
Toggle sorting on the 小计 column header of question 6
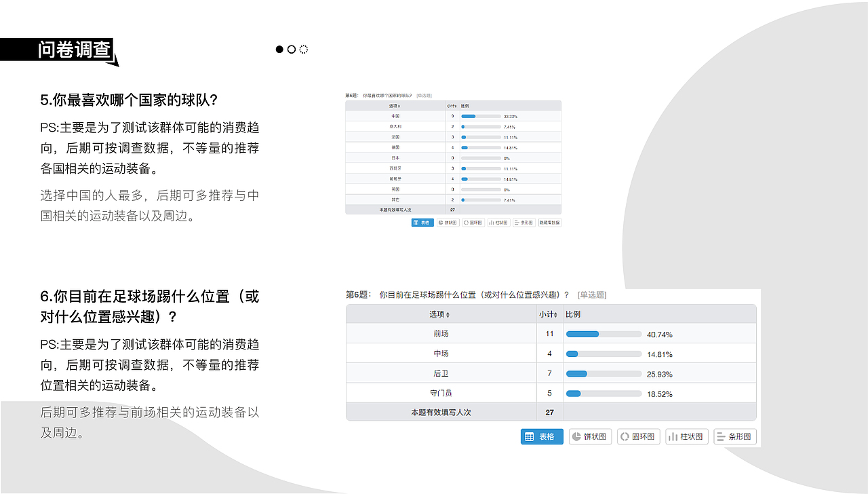tap(549, 313)
